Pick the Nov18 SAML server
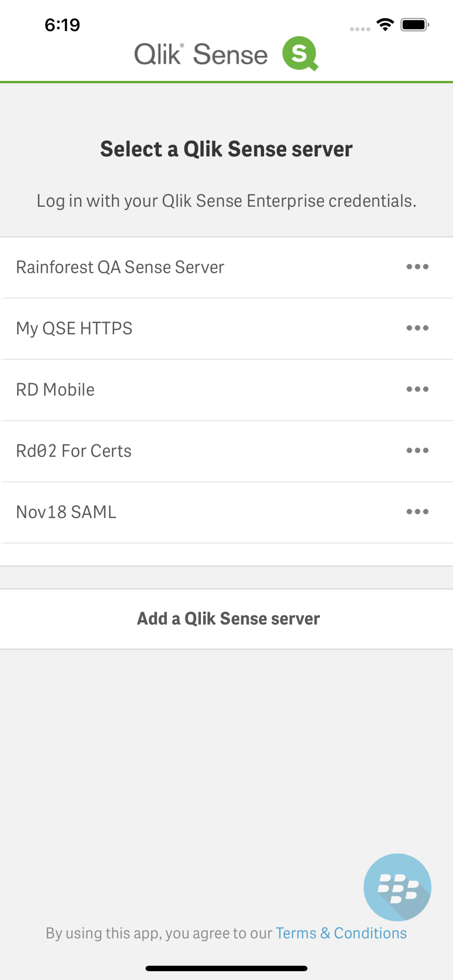 coord(226,513)
